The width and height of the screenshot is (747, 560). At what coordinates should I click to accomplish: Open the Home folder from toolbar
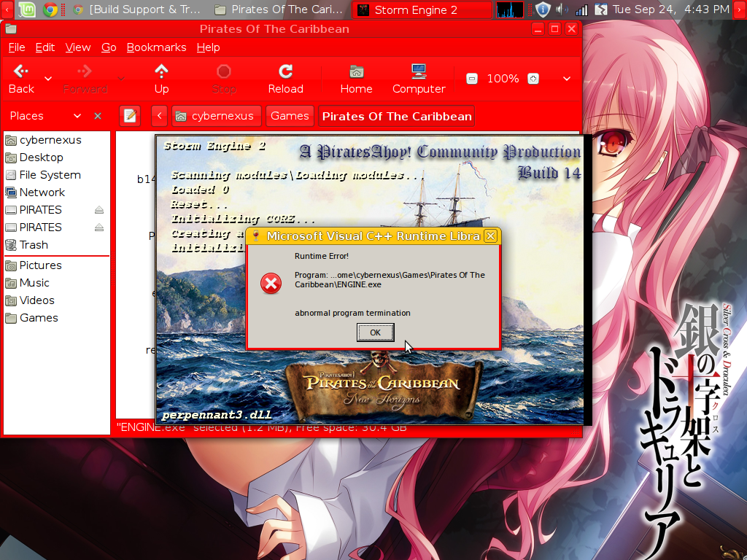356,79
